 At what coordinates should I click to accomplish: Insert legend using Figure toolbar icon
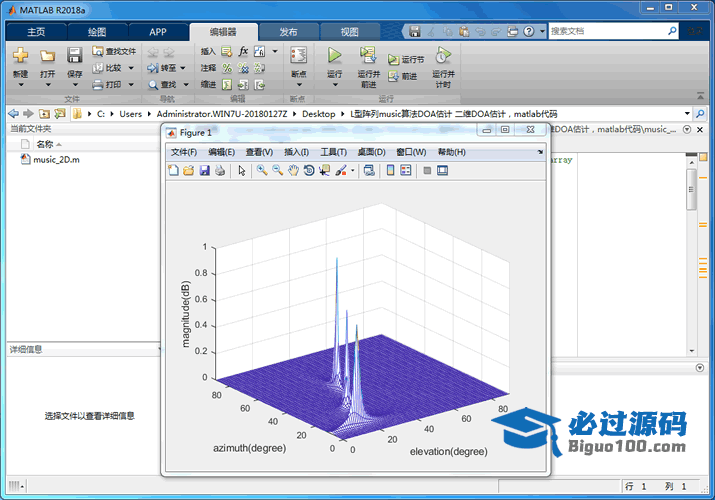click(x=405, y=170)
